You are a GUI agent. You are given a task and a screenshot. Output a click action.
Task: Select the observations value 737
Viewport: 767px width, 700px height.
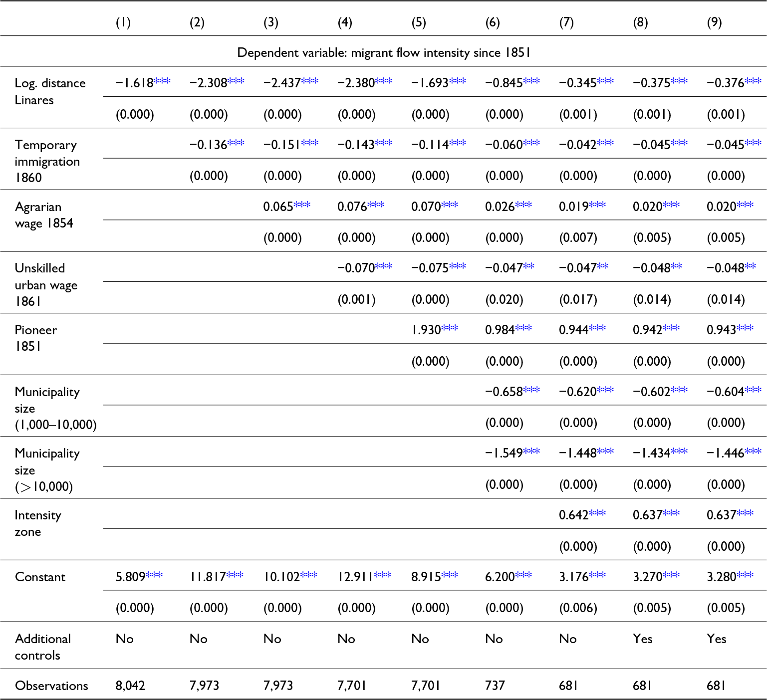[495, 686]
